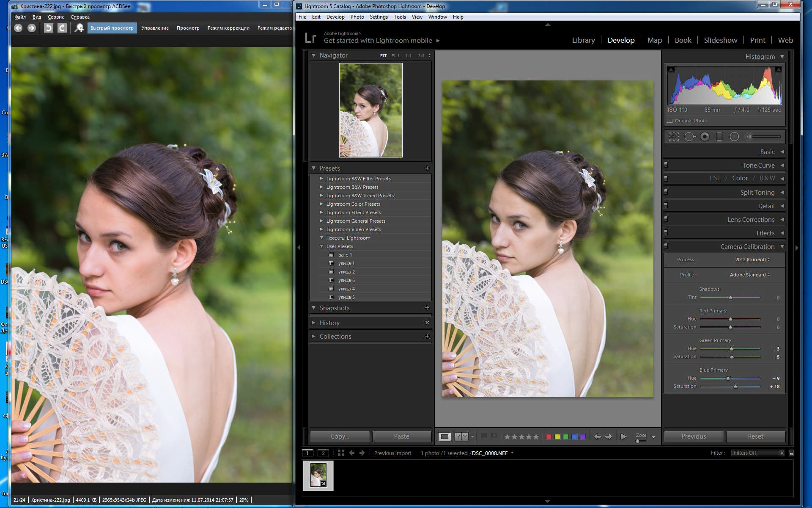Toggle the Lens Corrections panel switch
Viewport: 812px width, 508px height.
click(666, 219)
